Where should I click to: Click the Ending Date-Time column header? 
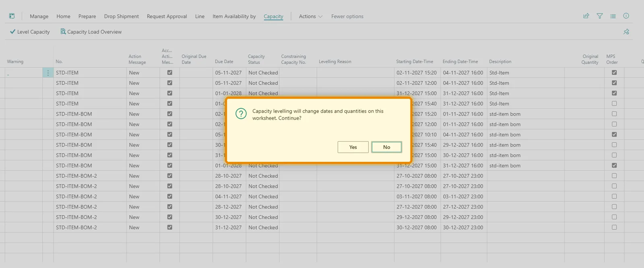(x=460, y=62)
